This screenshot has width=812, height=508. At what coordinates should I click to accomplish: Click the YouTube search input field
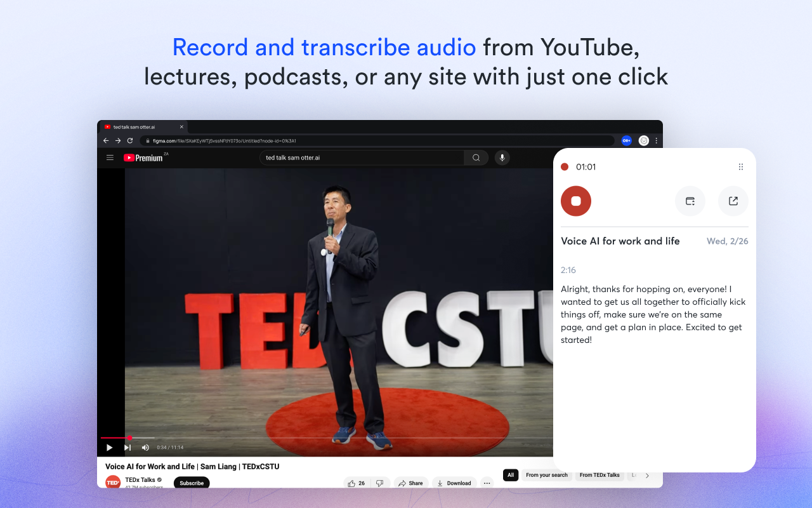click(362, 157)
